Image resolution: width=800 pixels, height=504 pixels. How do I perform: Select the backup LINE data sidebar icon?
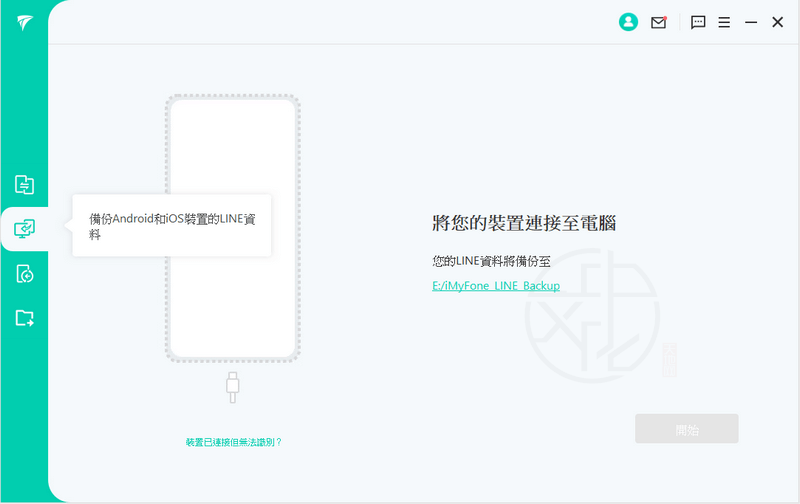tap(24, 229)
